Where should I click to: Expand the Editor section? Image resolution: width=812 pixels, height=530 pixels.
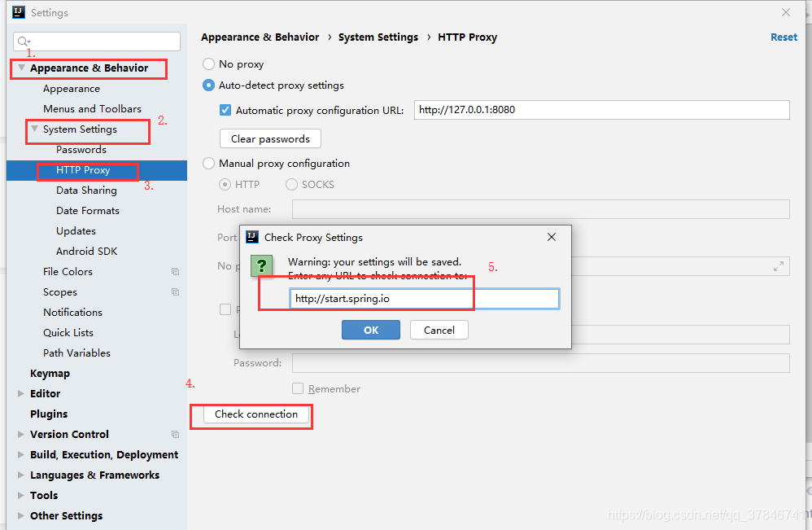(20, 393)
